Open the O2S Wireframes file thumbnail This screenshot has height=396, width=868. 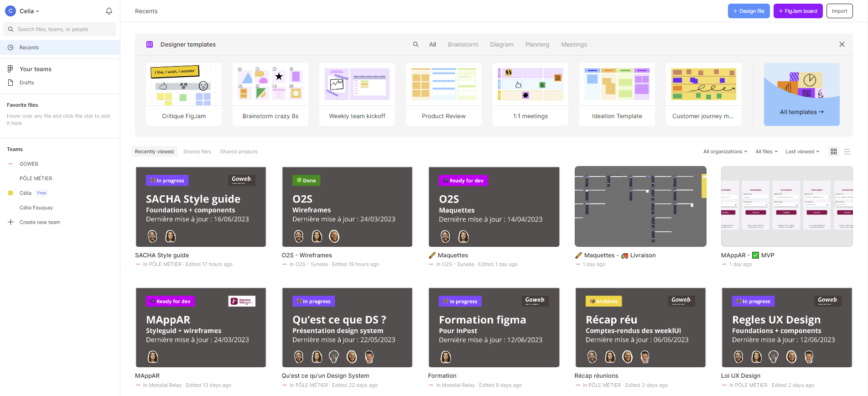(x=347, y=207)
